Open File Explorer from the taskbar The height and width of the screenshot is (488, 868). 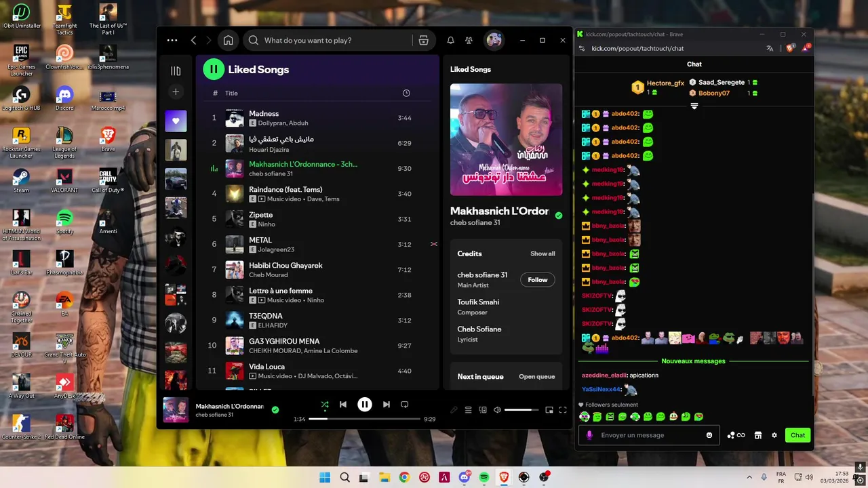coord(384,477)
